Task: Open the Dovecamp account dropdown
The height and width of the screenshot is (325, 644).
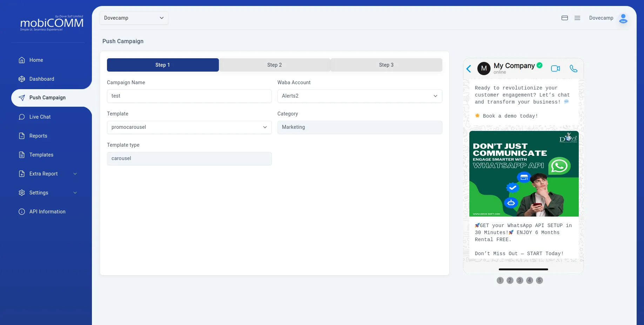Action: point(134,18)
